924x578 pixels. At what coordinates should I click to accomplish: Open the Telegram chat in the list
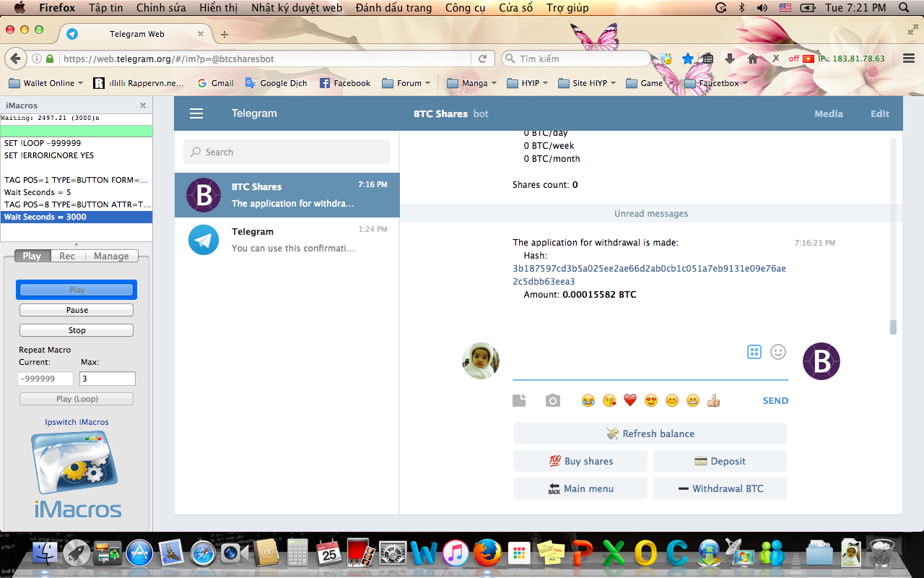pos(287,240)
